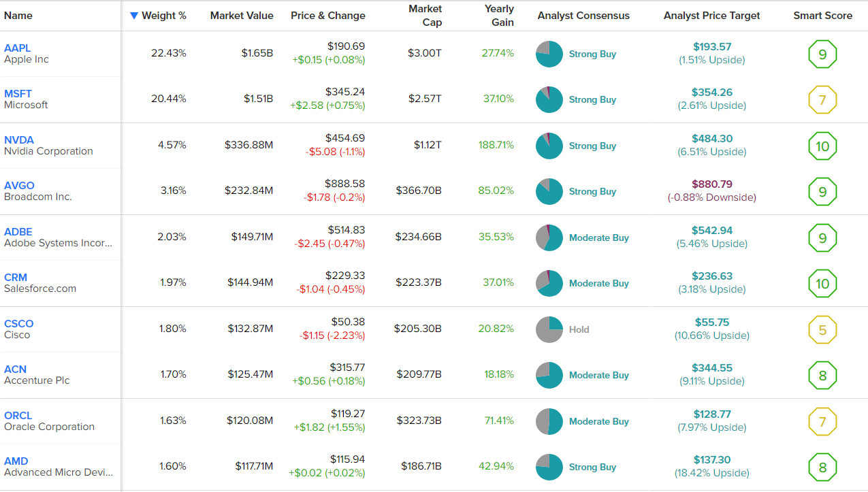The width and height of the screenshot is (868, 492).
Task: Sort by Price & Change header
Action: 328,16
